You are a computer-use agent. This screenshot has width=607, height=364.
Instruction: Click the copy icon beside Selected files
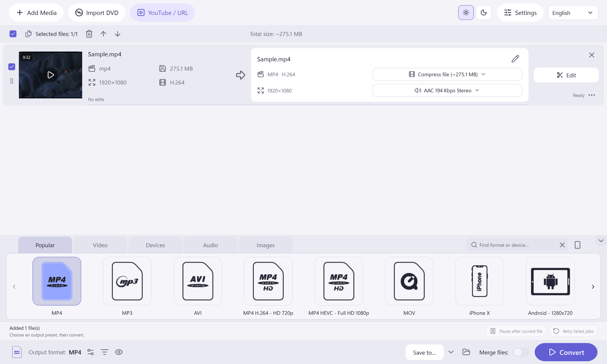click(x=28, y=34)
